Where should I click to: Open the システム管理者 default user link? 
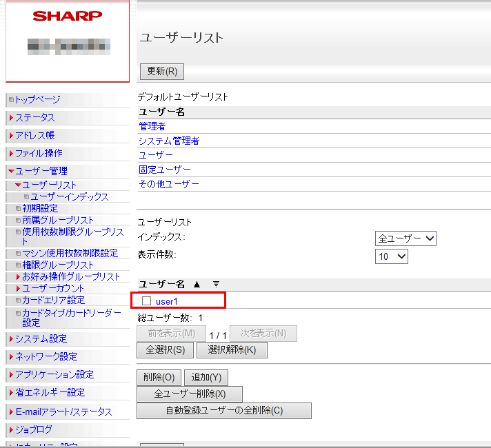pos(169,141)
